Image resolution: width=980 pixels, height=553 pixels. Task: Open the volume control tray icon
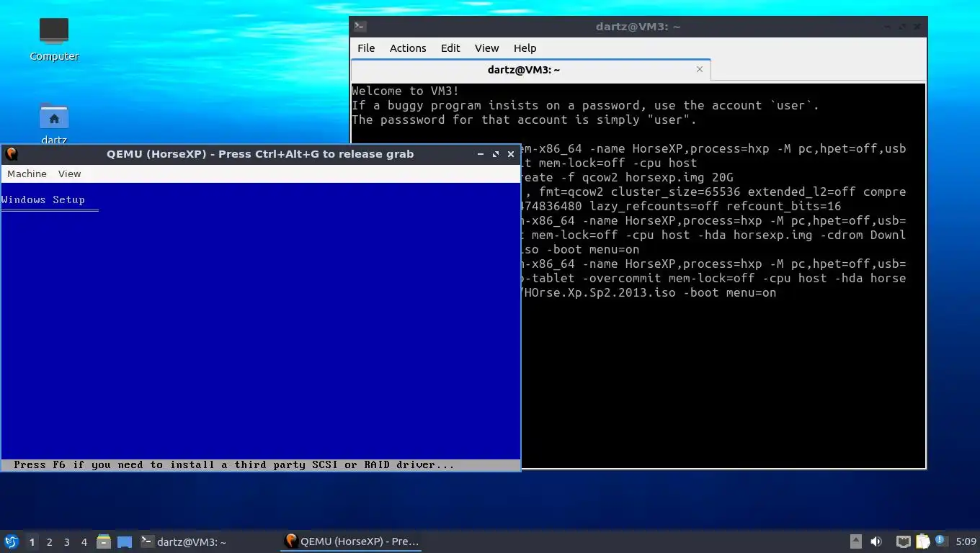point(876,541)
